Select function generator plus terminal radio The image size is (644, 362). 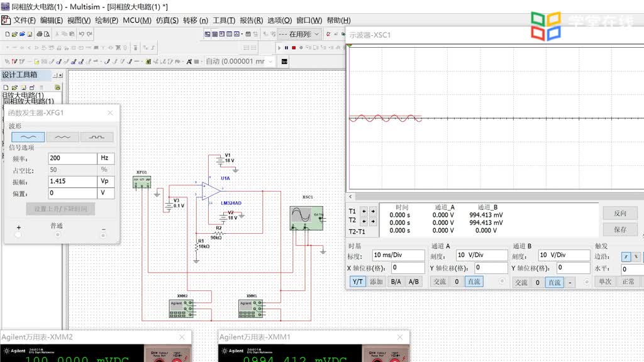click(18, 235)
